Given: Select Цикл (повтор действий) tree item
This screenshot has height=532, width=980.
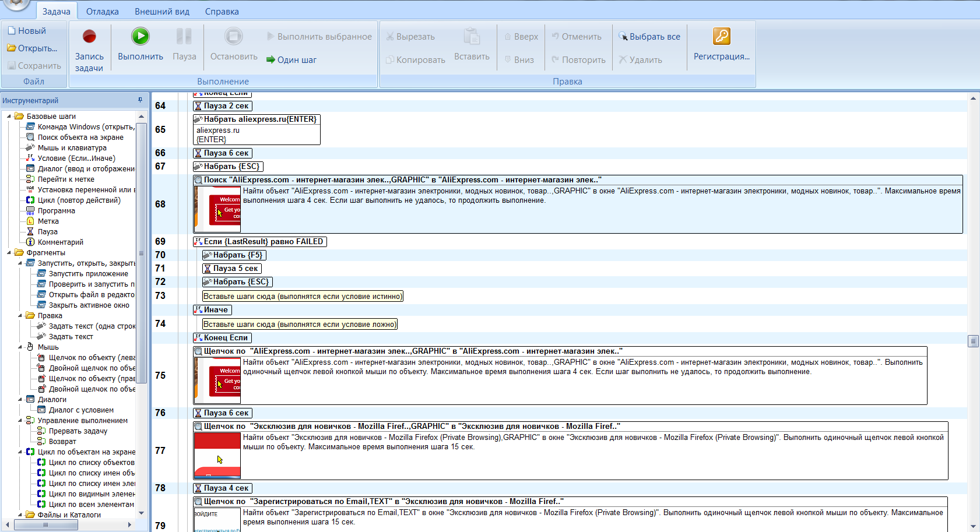Looking at the screenshot, I should click(x=79, y=200).
